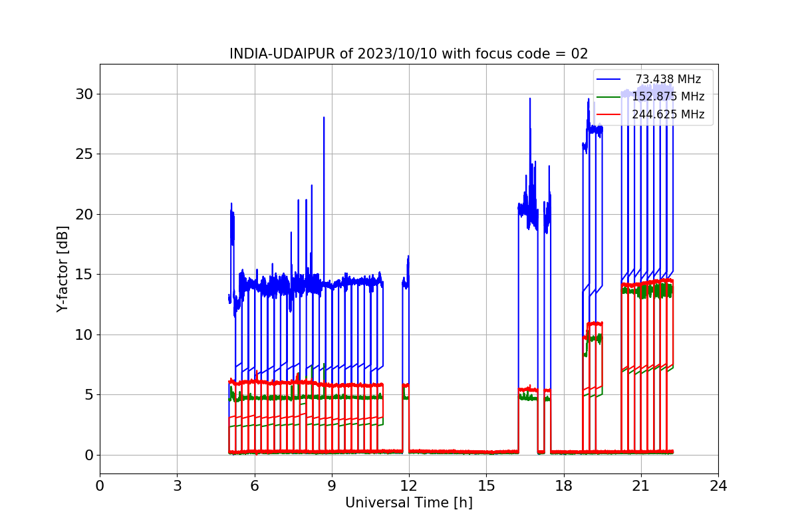Click x-axis tick label 12
798x532 pixels.
coord(409,485)
